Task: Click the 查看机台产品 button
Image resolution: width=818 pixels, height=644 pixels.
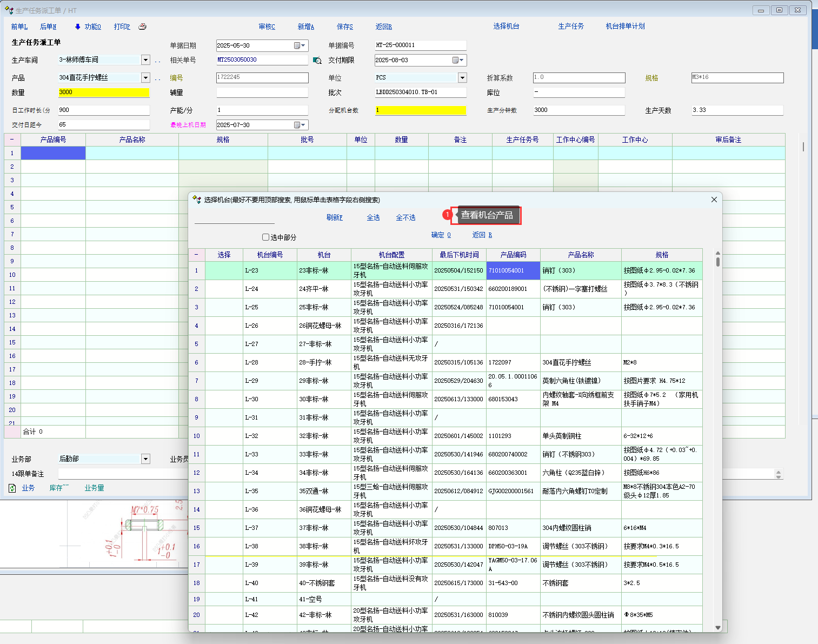Action: click(487, 215)
